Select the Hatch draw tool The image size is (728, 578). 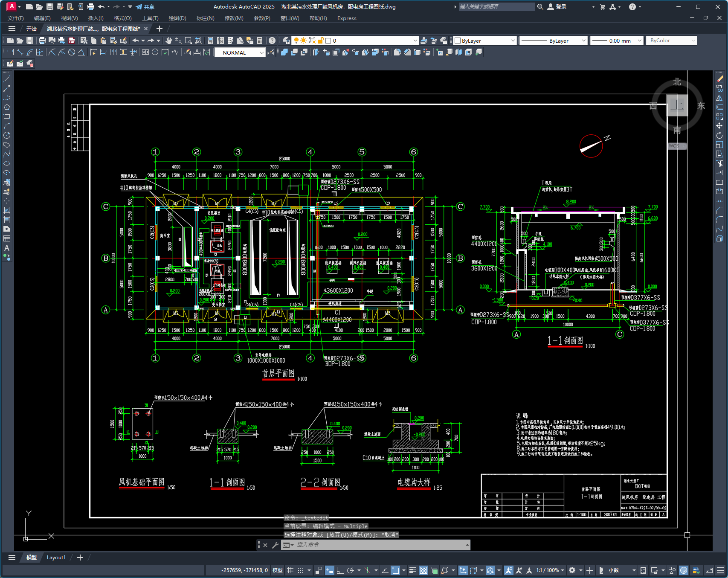point(7,210)
